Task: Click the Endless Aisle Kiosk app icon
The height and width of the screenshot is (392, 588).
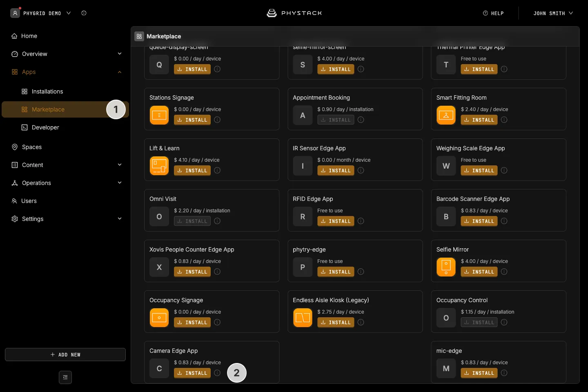Action: tap(303, 318)
